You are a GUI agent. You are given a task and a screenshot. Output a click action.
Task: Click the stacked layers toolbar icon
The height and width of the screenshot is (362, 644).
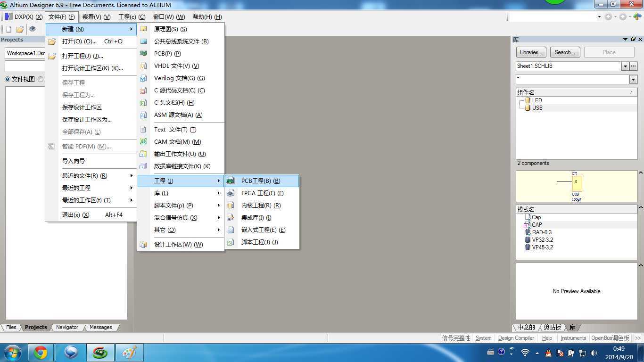tap(32, 29)
